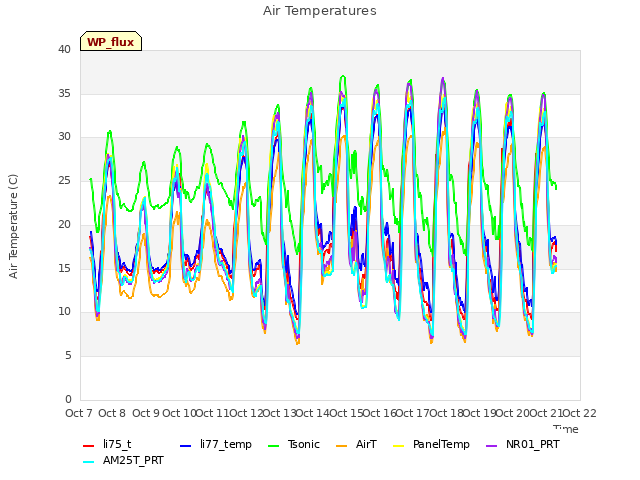Toggle the NR01_PRT legend entry

pyautogui.click(x=523, y=444)
